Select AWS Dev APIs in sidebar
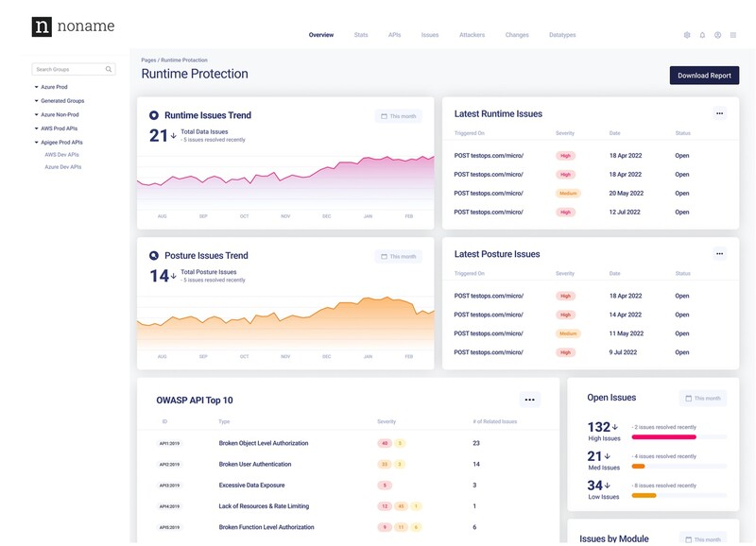Screen dimensions: 756x546 point(61,154)
